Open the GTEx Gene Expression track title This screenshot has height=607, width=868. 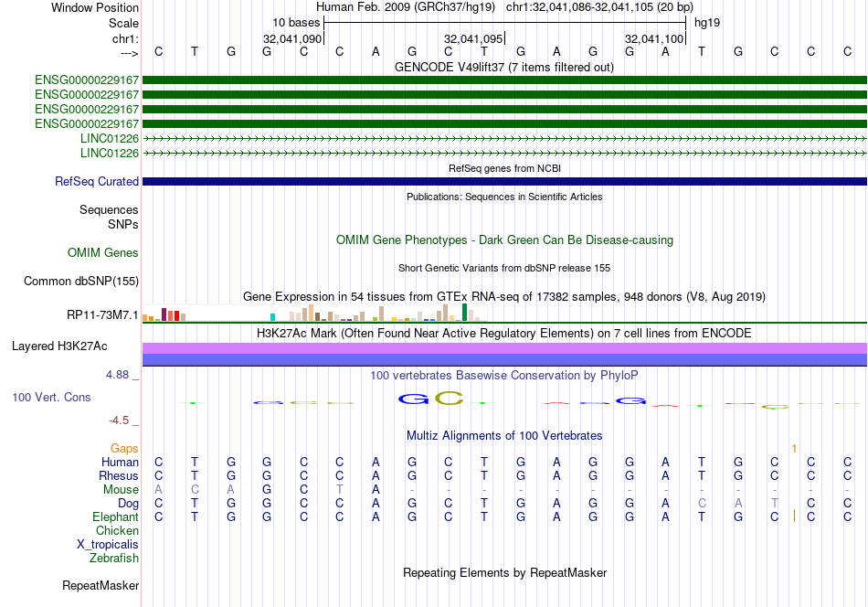click(x=504, y=297)
